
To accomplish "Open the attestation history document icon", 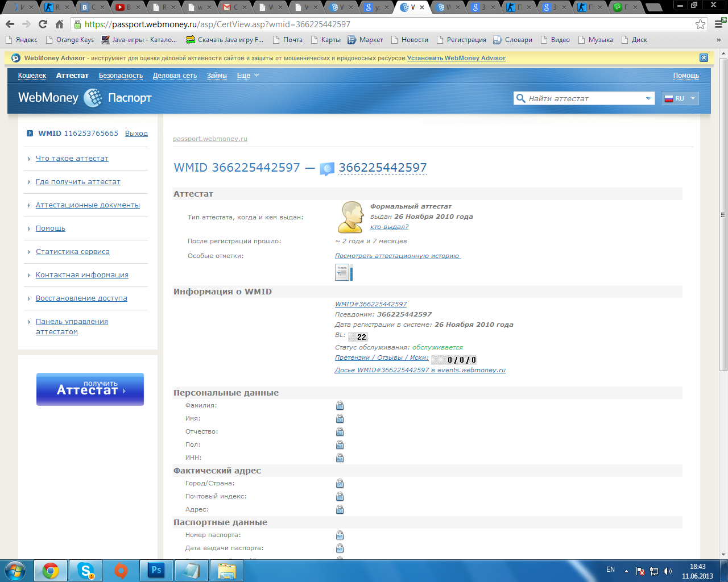I will tap(344, 273).
